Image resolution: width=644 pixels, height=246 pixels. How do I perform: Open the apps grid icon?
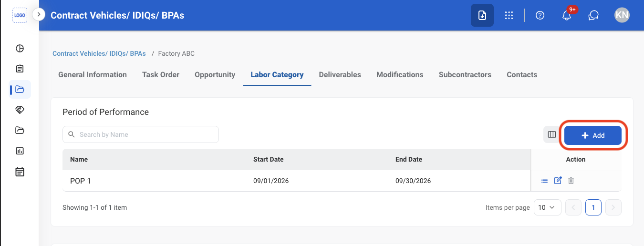pyautogui.click(x=509, y=15)
